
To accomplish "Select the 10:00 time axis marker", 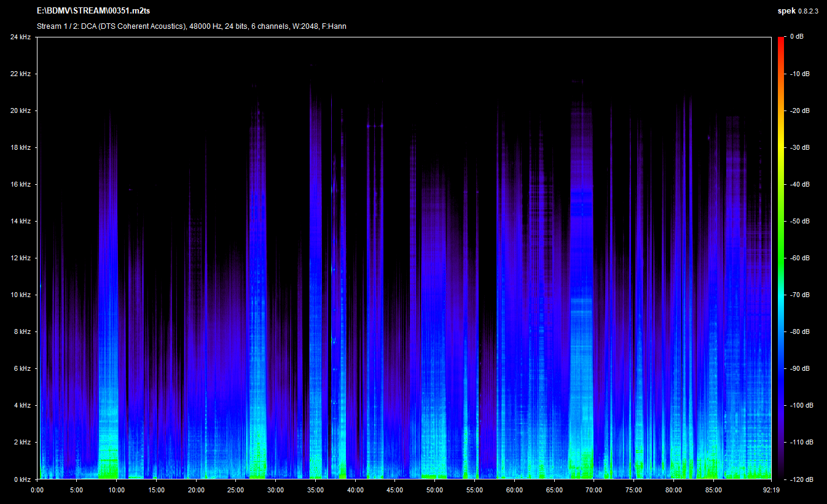I will (116, 490).
